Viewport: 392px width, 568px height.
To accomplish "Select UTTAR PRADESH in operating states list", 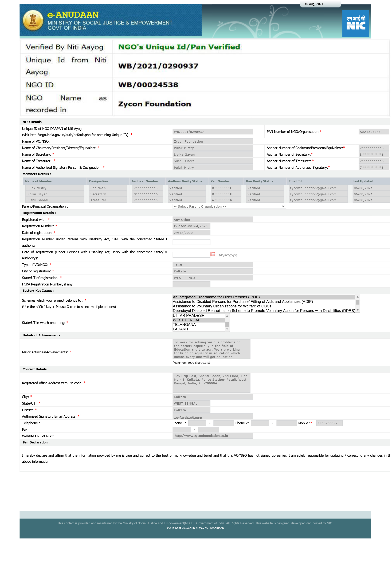I will point(198,316).
